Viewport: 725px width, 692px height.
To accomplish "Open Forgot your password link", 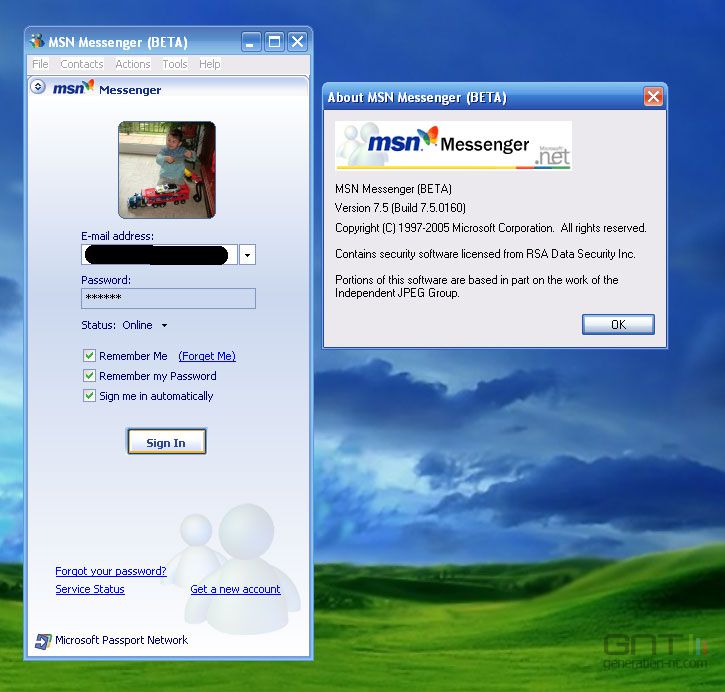I will click(x=111, y=571).
